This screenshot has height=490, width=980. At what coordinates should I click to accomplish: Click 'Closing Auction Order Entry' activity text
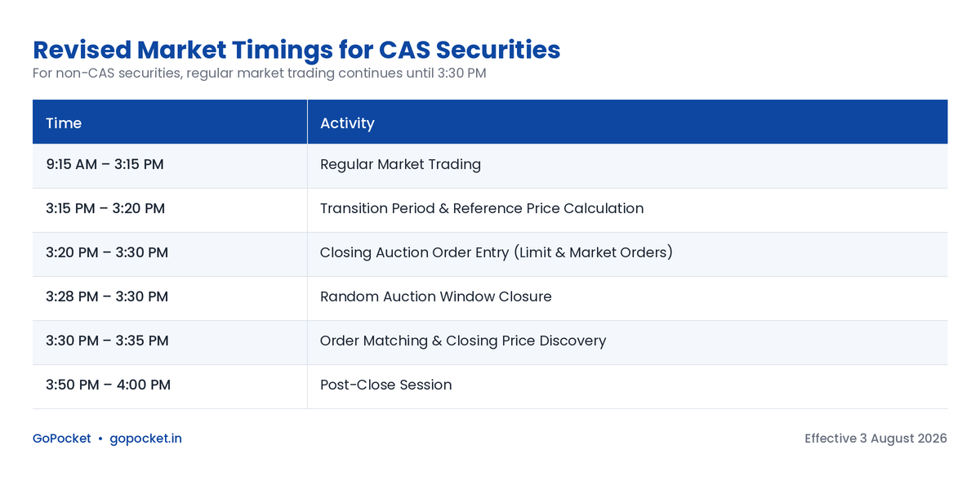415,253
